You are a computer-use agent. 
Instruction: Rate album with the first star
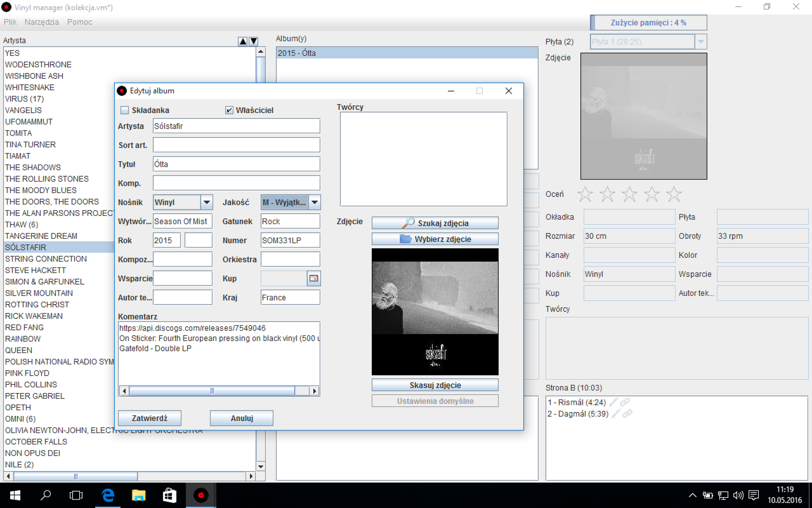(585, 194)
